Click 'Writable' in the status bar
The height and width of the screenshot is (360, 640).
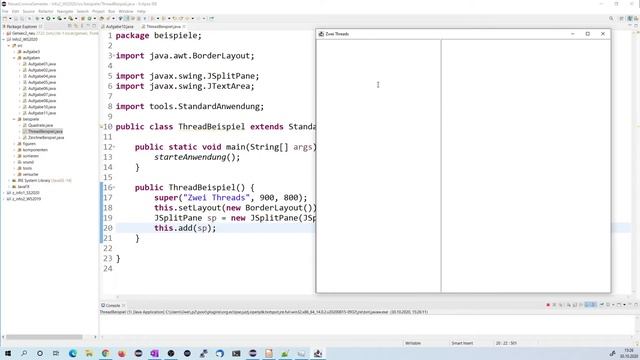(x=413, y=343)
